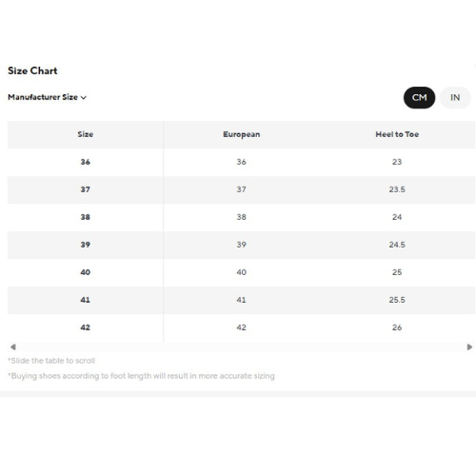Click the right scroll arrow below table
The height and width of the screenshot is (476, 476).
(x=469, y=347)
